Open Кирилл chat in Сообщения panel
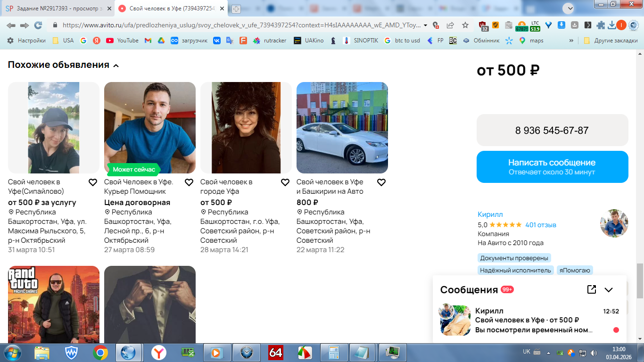Viewport: 644px width, 362px height. tap(529, 320)
